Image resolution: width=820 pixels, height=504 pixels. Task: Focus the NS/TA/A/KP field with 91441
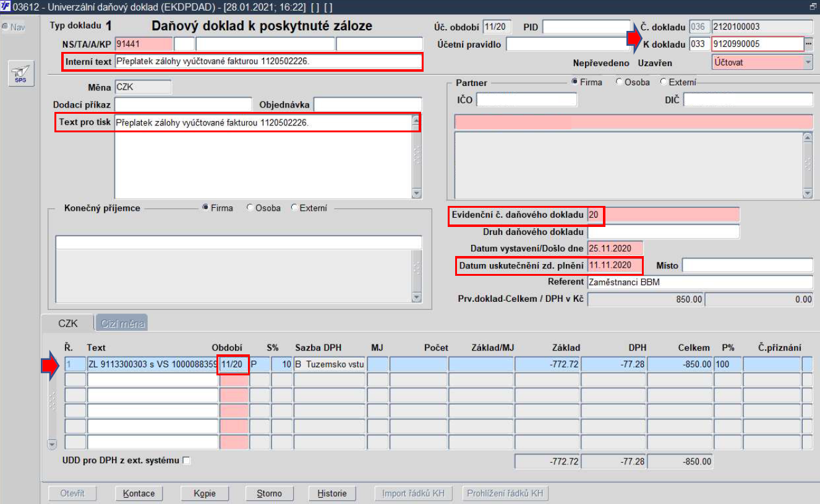coord(143,44)
